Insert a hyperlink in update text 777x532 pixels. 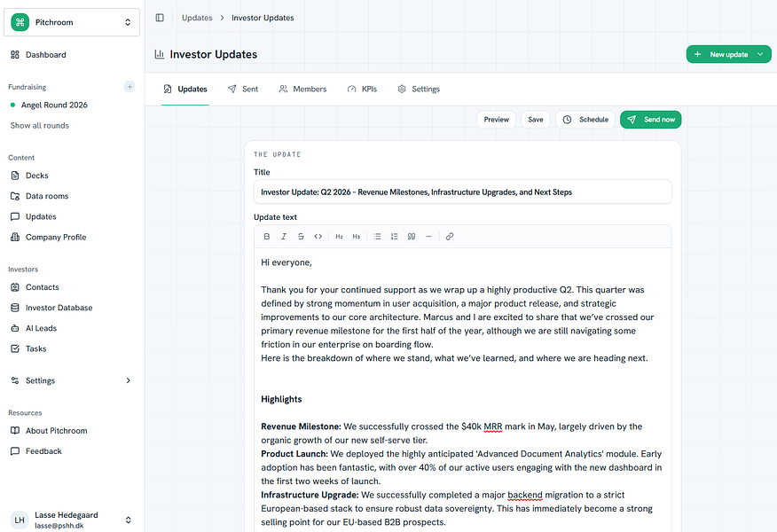click(x=450, y=237)
